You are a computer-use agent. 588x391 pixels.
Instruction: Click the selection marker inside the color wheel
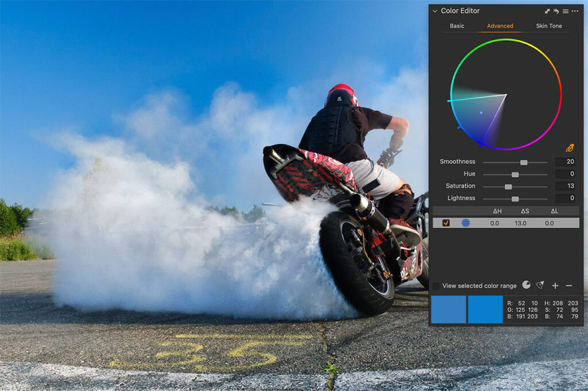click(x=481, y=113)
